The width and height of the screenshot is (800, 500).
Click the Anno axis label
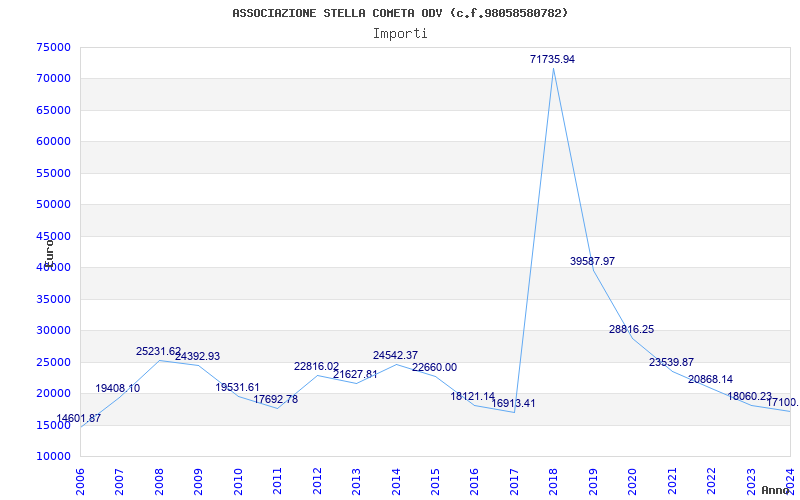click(x=775, y=490)
